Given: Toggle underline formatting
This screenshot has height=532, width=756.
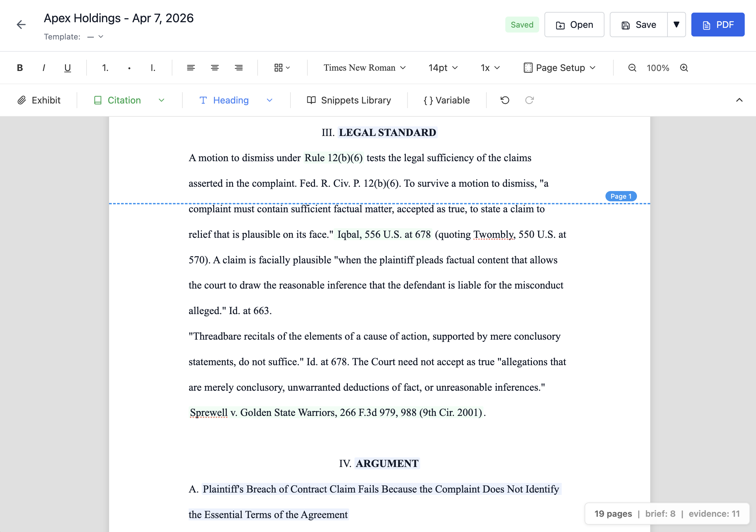Looking at the screenshot, I should (x=67, y=67).
